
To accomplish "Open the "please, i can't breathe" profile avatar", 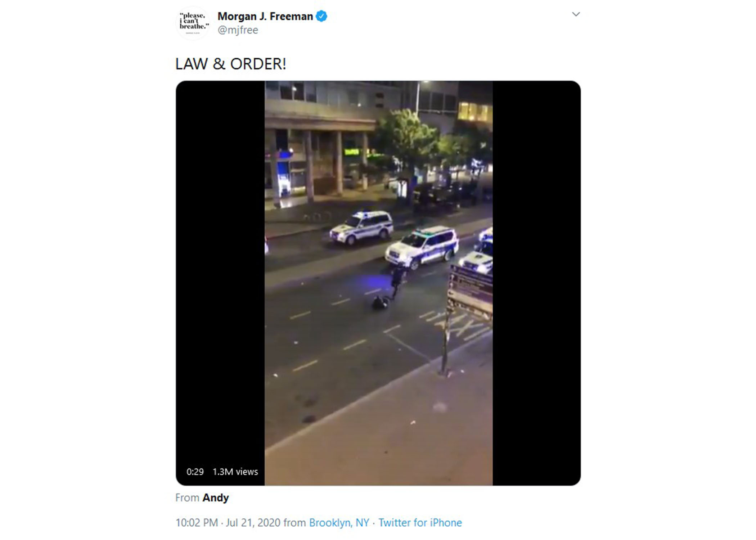I will [x=193, y=23].
